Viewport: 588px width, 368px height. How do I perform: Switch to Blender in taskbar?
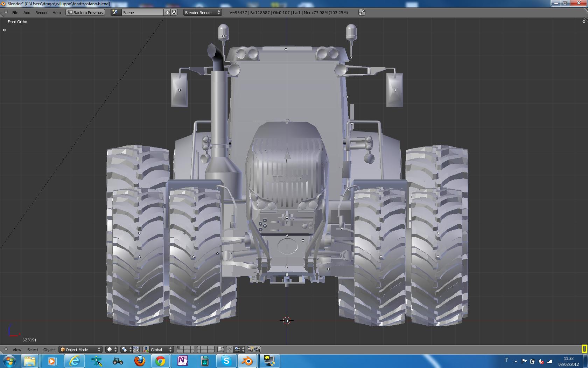[247, 361]
